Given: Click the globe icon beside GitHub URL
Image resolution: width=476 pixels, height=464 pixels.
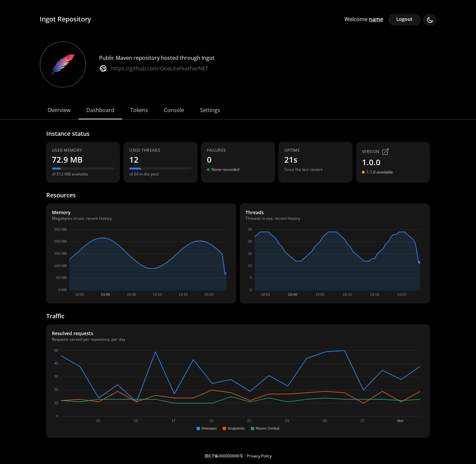Looking at the screenshot, I should 103,68.
